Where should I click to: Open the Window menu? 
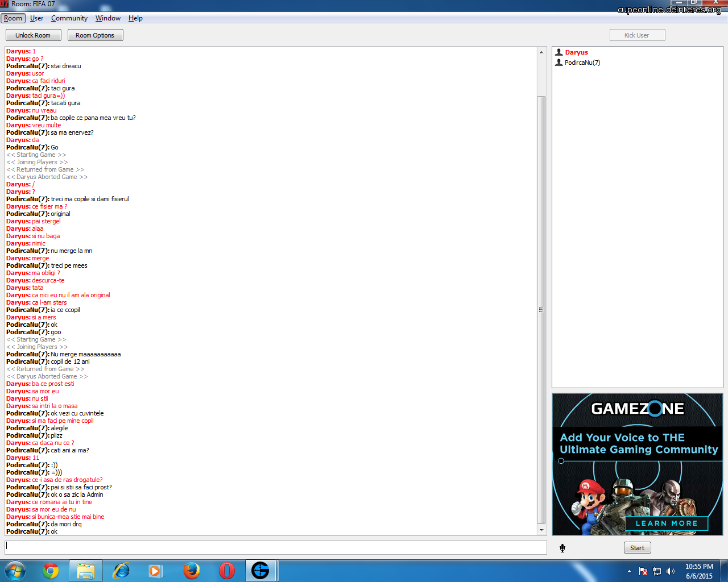(x=108, y=18)
